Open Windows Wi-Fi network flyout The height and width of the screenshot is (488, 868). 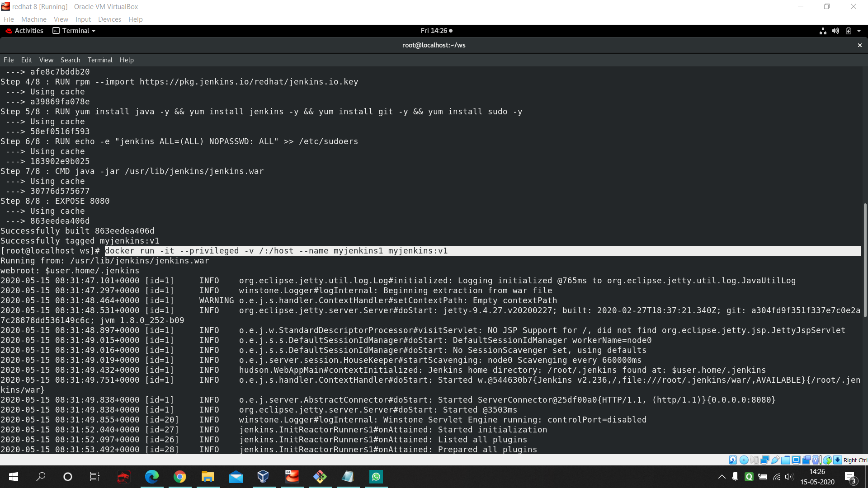(777, 477)
